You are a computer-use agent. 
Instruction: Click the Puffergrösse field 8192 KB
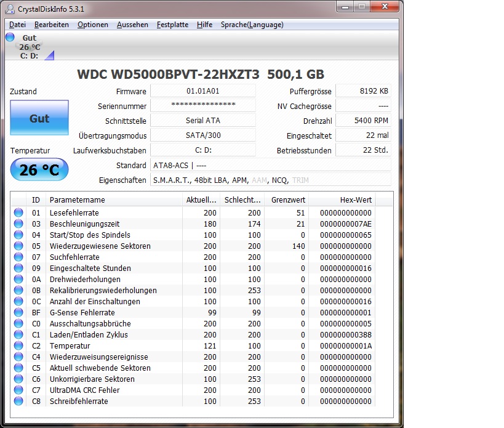point(363,91)
